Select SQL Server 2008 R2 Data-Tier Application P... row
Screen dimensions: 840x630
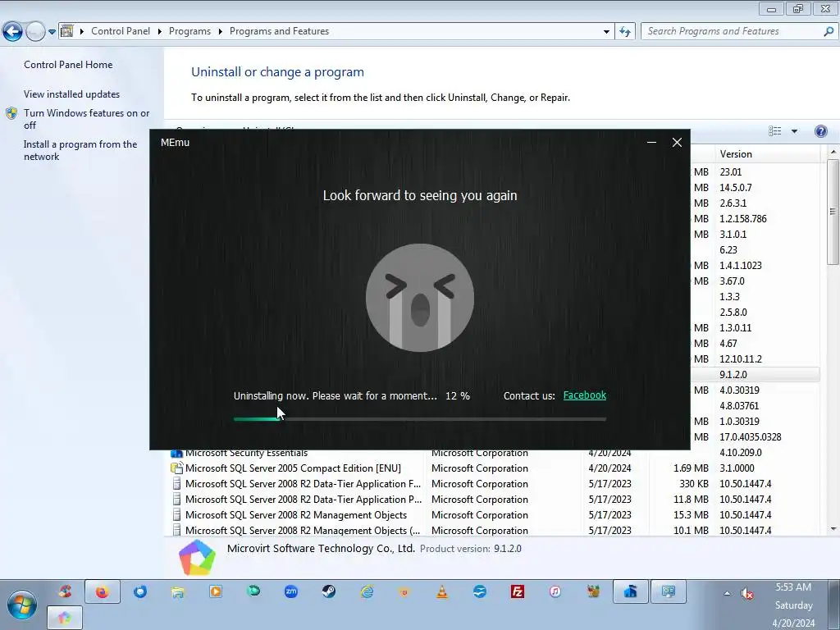493,500
